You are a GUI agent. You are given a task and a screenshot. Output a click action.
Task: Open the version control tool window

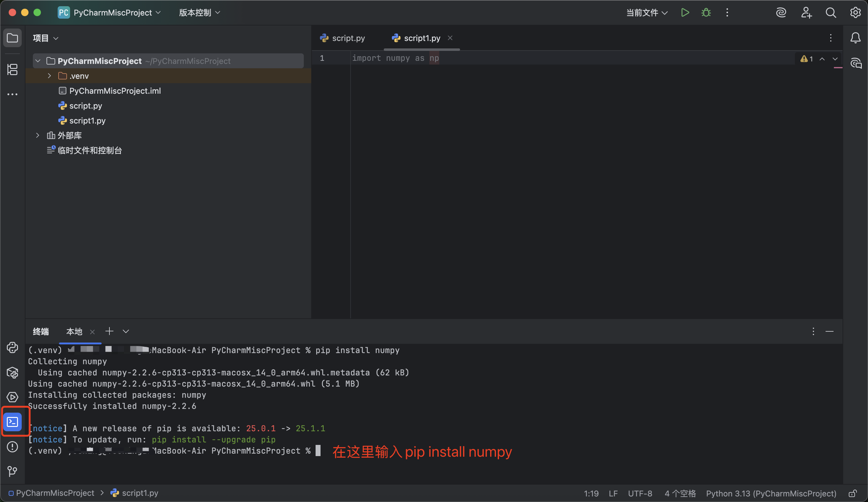tap(12, 471)
